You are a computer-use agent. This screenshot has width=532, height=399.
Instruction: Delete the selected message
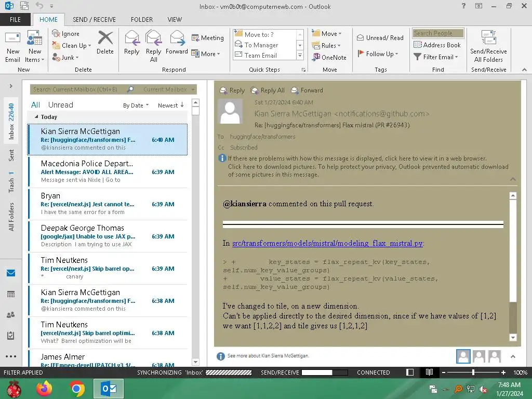105,43
